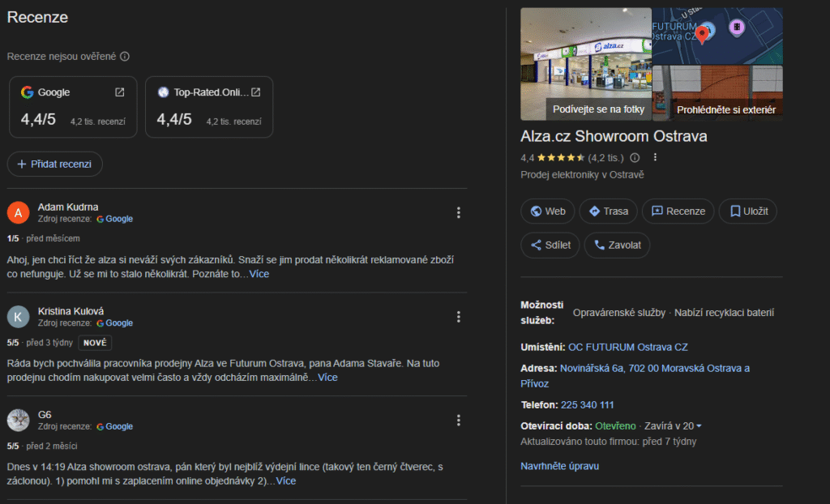Open three-dot menu for G6's review

(x=459, y=421)
